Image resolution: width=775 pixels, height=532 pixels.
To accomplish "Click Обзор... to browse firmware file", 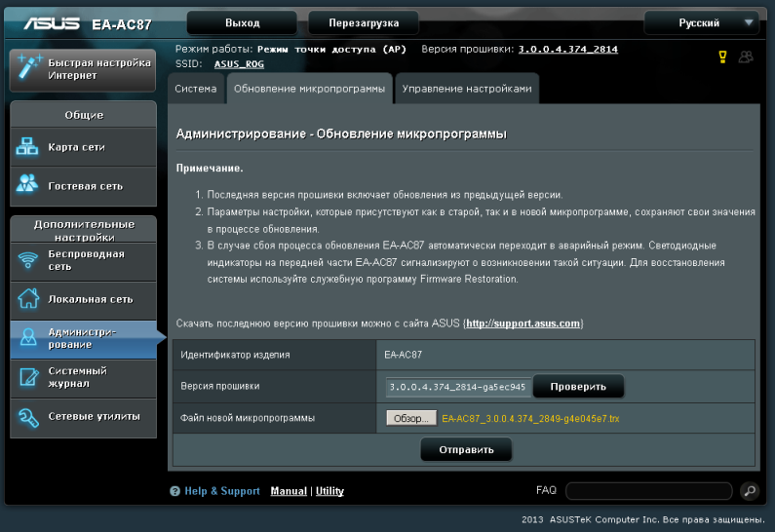I will click(x=411, y=418).
